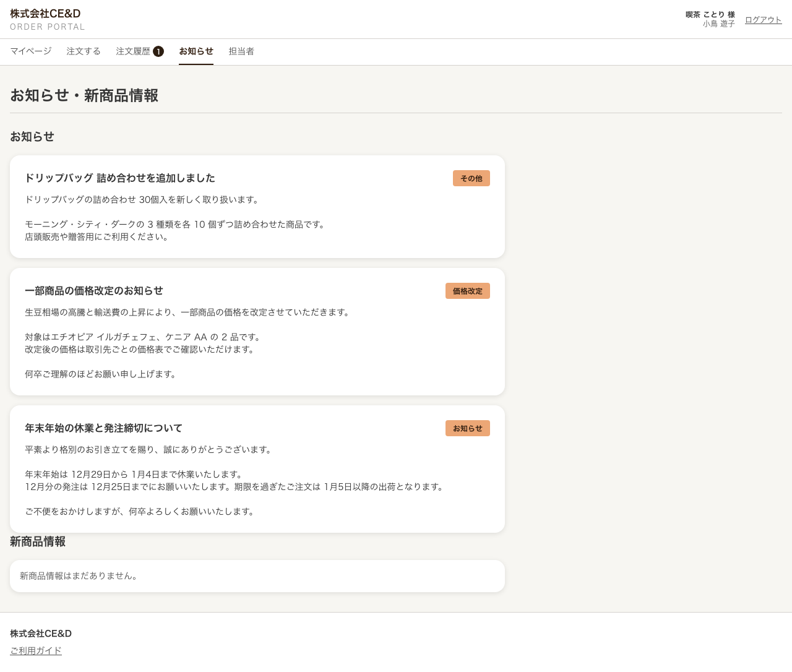This screenshot has width=792, height=672.
Task: Click the 小鳥 遊子 user name
Action: point(719,24)
